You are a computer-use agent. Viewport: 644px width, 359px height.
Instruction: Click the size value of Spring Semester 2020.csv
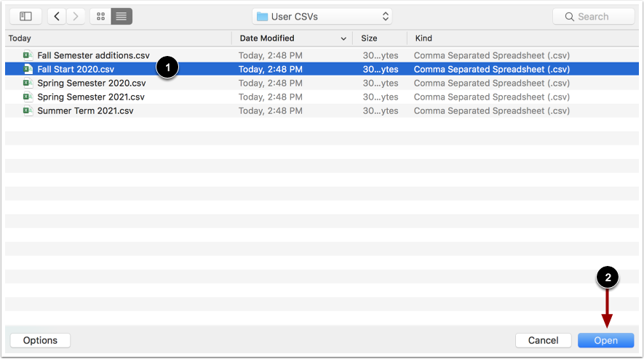coord(381,84)
